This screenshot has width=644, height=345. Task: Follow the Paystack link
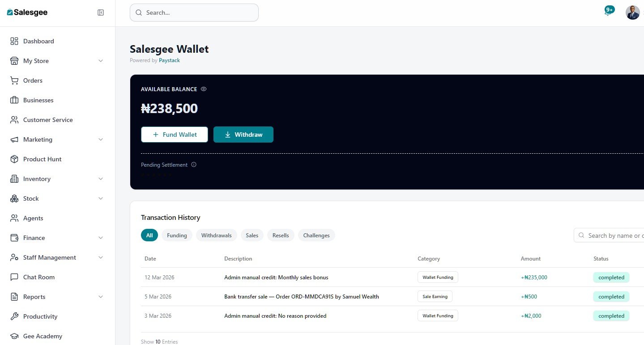[169, 60]
